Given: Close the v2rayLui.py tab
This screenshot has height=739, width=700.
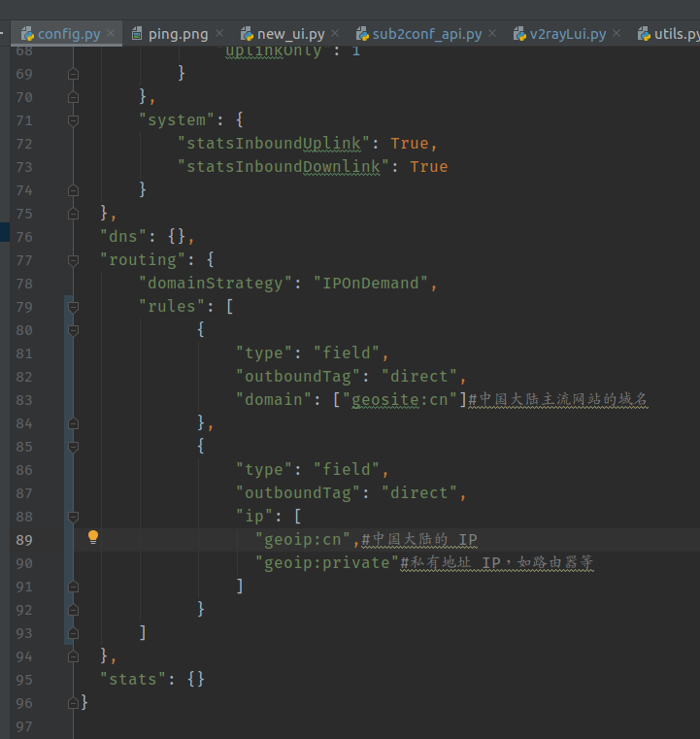Looking at the screenshot, I should [617, 33].
